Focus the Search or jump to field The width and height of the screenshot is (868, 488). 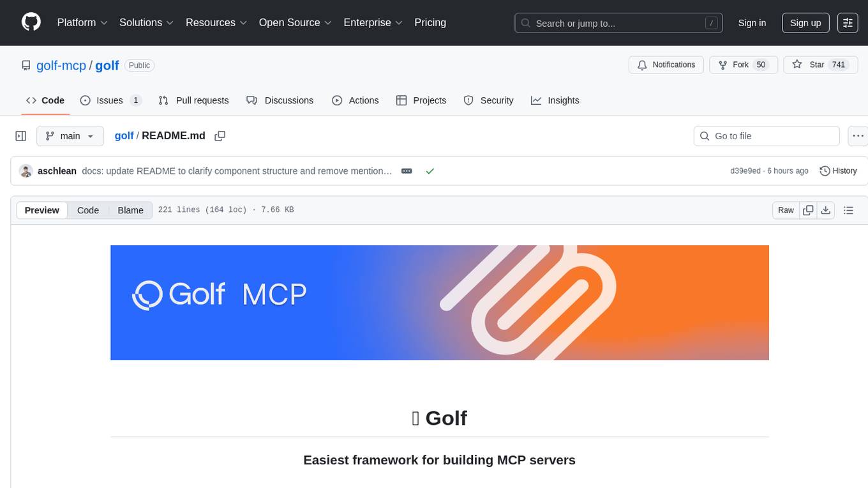[618, 23]
